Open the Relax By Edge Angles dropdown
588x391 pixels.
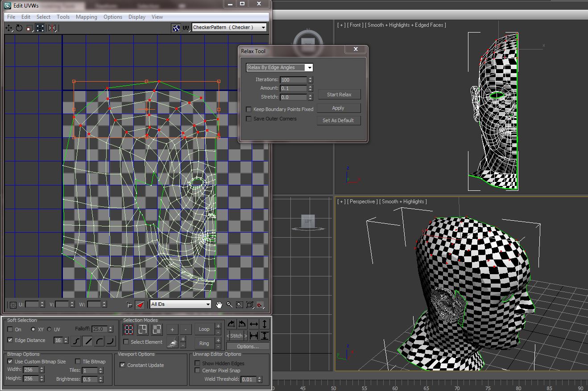point(309,67)
